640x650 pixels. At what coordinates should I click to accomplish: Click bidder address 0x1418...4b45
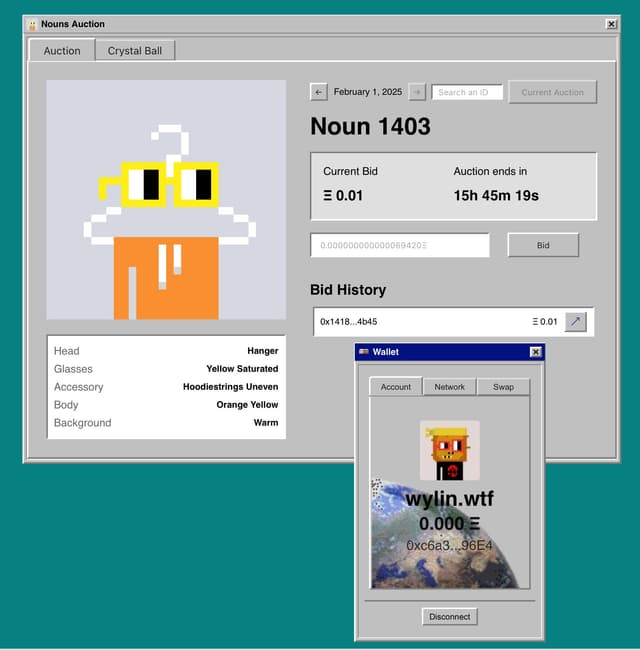click(x=349, y=322)
